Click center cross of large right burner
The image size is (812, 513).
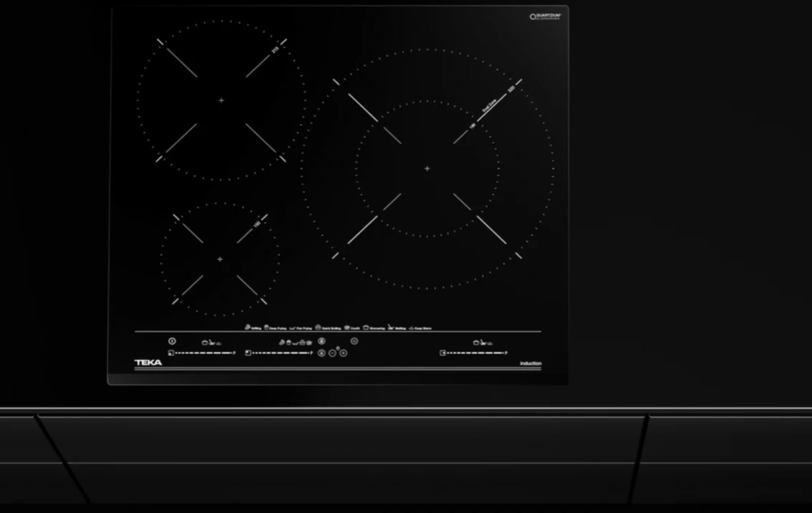click(x=427, y=168)
